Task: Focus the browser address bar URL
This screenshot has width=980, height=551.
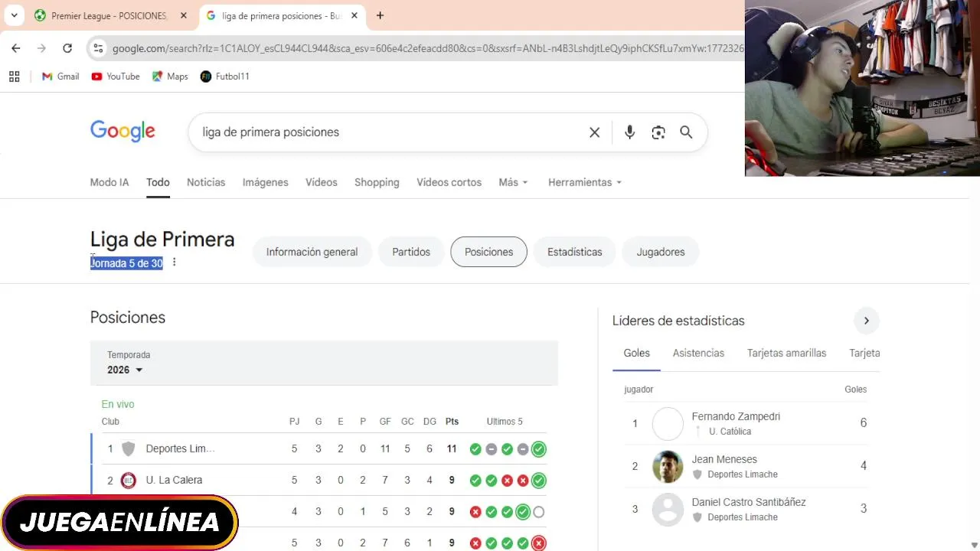Action: coord(427,48)
